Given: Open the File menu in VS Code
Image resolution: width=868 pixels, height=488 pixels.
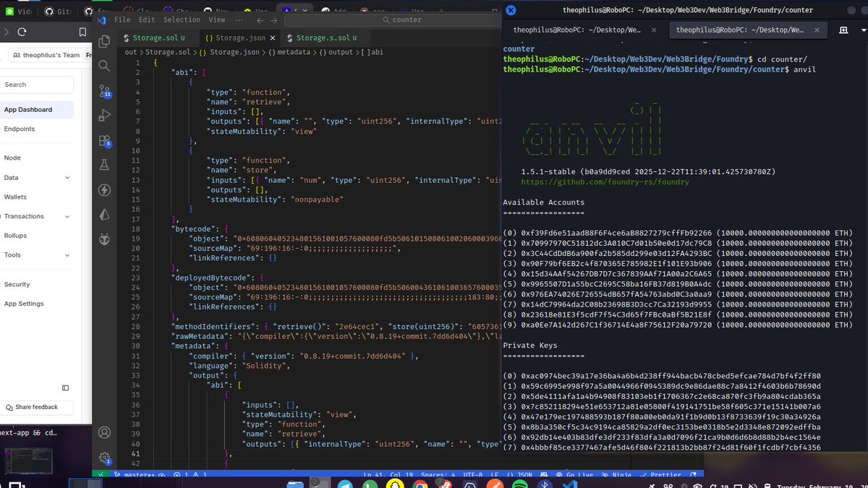Looking at the screenshot, I should 122,20.
